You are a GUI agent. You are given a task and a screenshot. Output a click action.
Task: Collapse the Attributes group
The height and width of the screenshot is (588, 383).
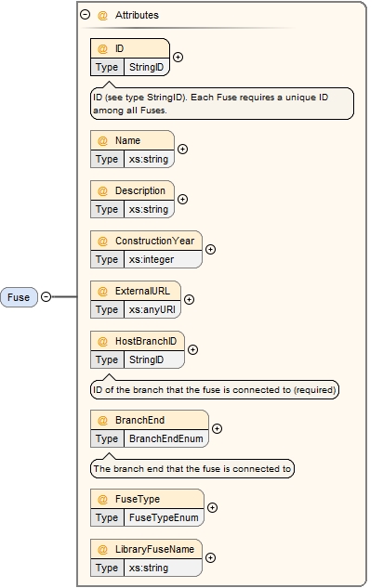(x=86, y=15)
